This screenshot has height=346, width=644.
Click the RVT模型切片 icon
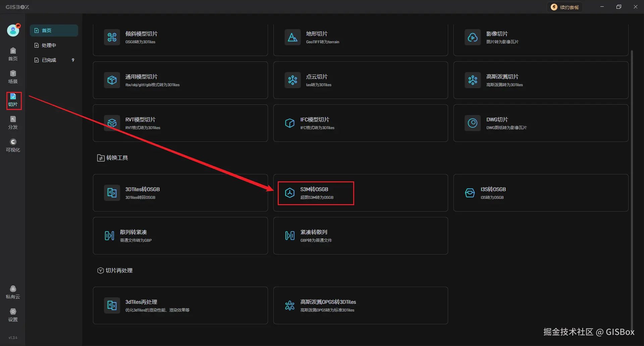coord(112,123)
